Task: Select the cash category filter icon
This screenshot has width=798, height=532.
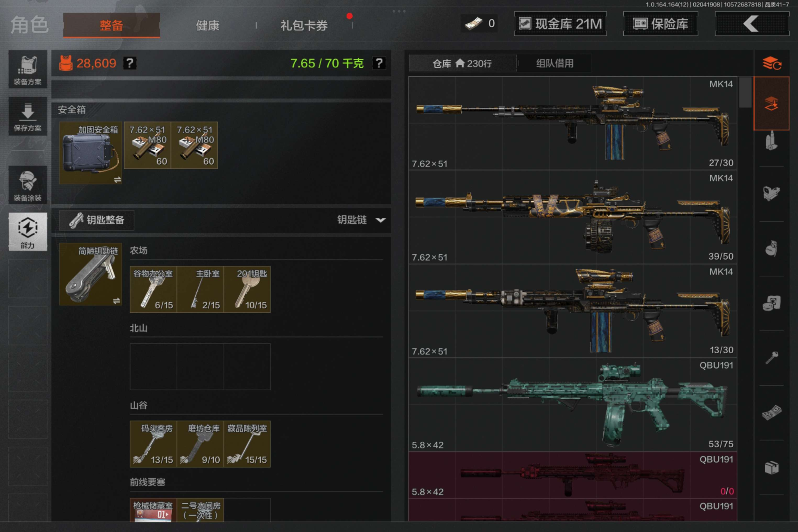Action: coord(771,412)
